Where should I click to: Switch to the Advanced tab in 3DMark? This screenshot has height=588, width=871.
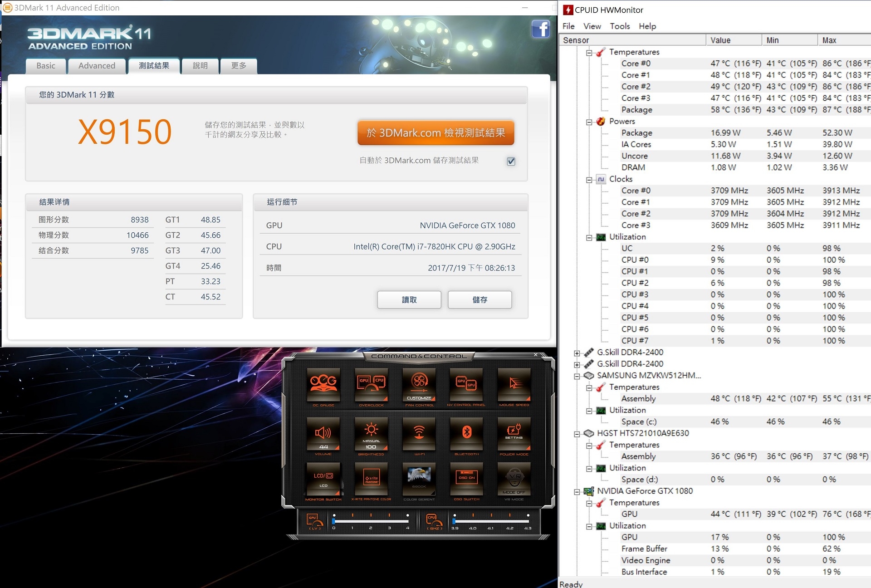(97, 66)
